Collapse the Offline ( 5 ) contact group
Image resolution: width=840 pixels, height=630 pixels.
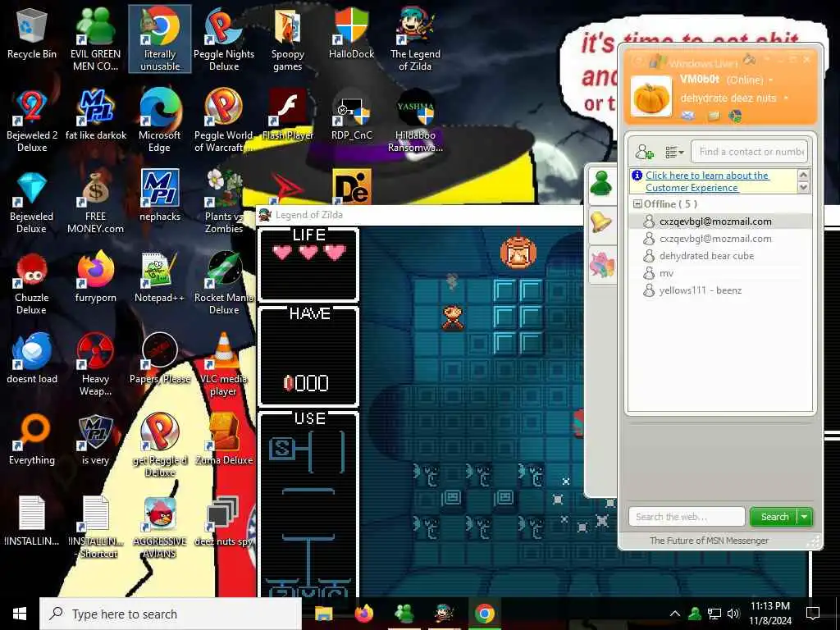[x=637, y=204]
